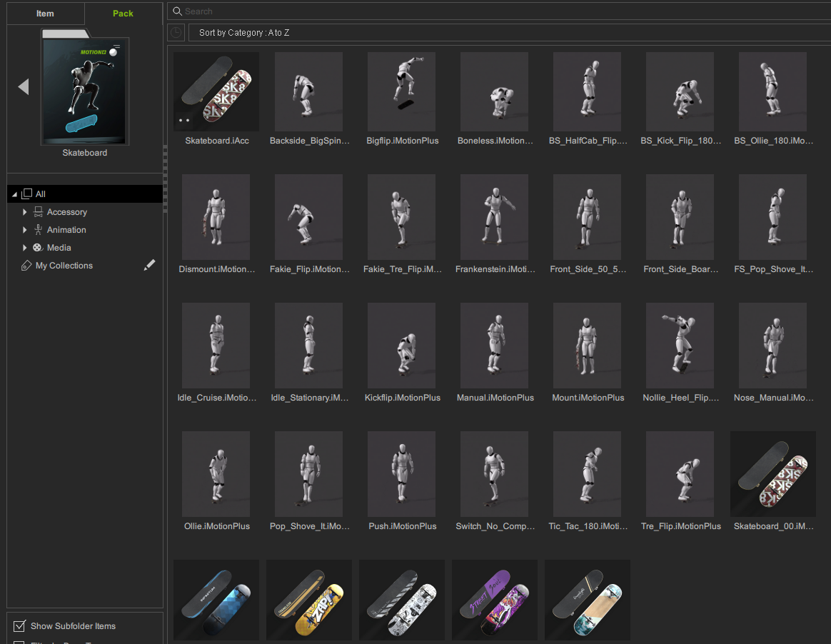Click the Media film reel icon
This screenshot has height=644, width=831.
(x=37, y=248)
